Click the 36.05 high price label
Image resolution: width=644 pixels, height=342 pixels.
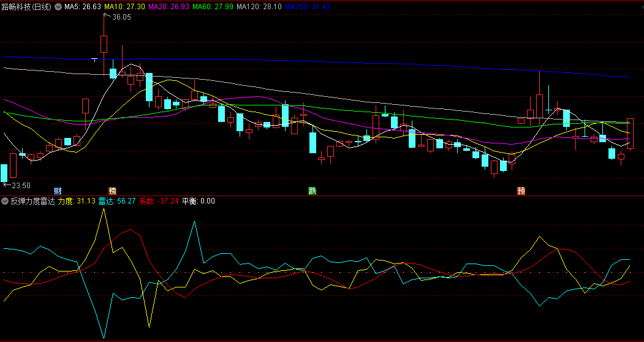(x=121, y=17)
